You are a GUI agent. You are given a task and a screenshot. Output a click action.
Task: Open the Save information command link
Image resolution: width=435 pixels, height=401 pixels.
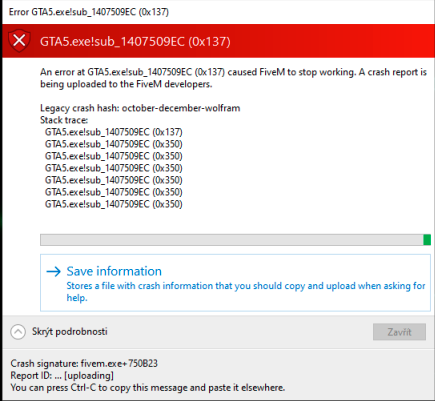pyautogui.click(x=235, y=283)
